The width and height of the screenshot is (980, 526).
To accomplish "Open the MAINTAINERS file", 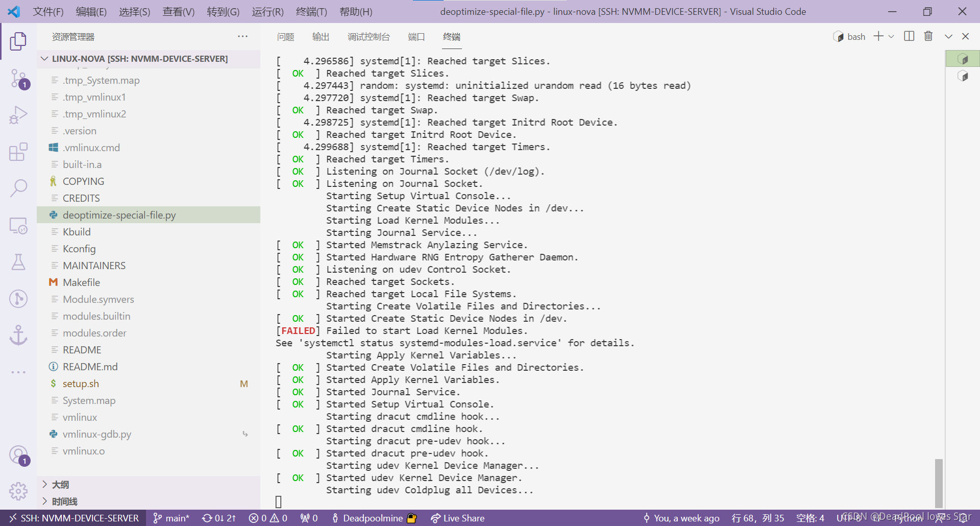I will coord(149,266).
